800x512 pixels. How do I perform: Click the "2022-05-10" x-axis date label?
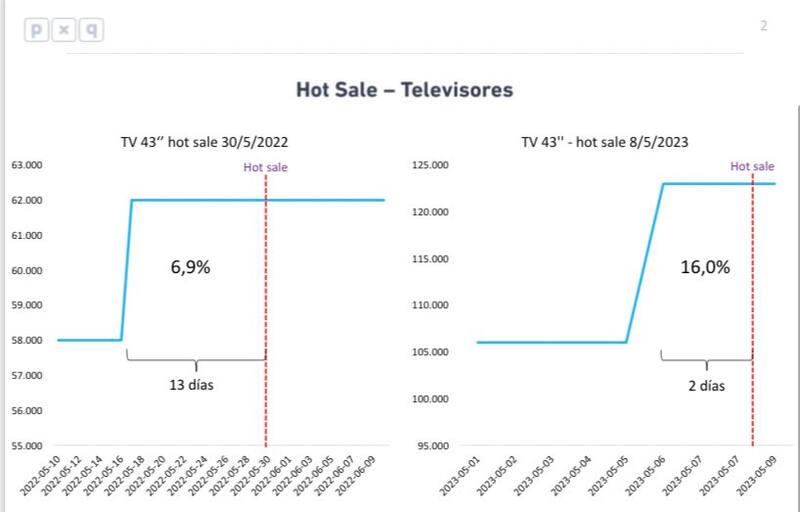(x=43, y=480)
